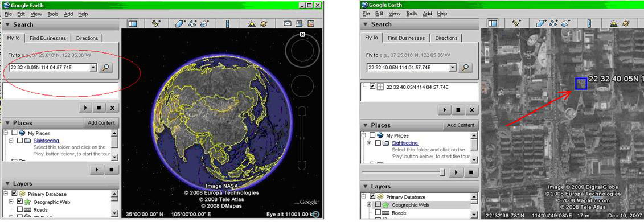Viewport: 644px width, 222px height.
Task: Click Add Content button in right window
Action: 461,125
